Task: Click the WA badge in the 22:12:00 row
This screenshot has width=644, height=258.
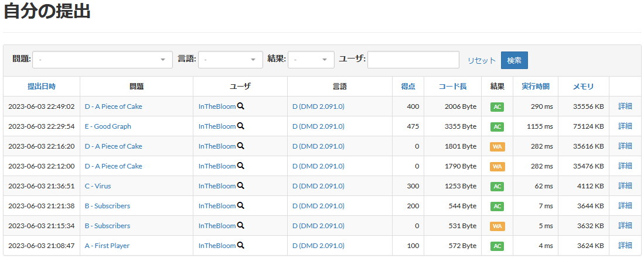Action: pyautogui.click(x=497, y=167)
